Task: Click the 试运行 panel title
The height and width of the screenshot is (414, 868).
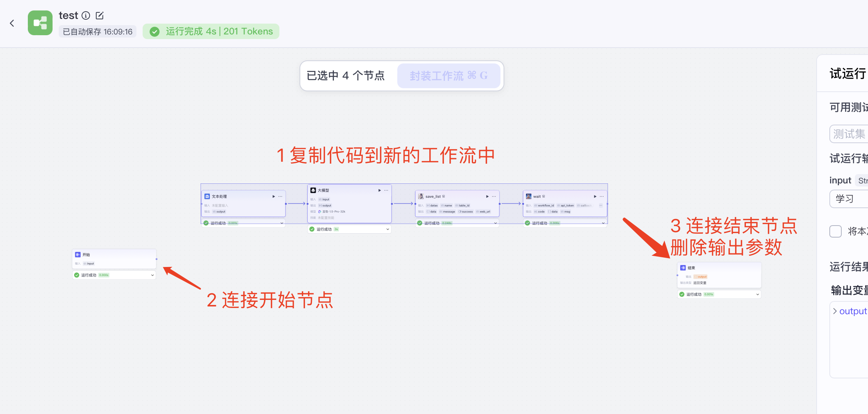Action: coord(848,74)
